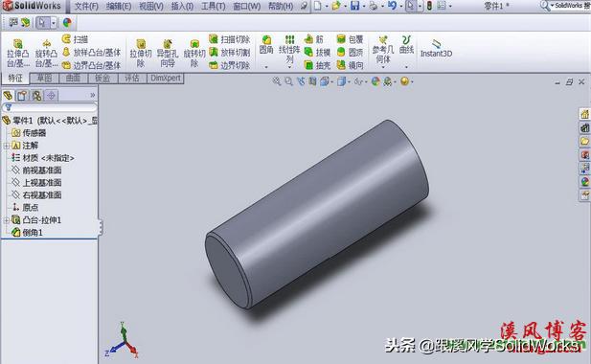Select the 包覆 wrap tool
Image resolution: width=591 pixels, height=364 pixels.
(350, 39)
